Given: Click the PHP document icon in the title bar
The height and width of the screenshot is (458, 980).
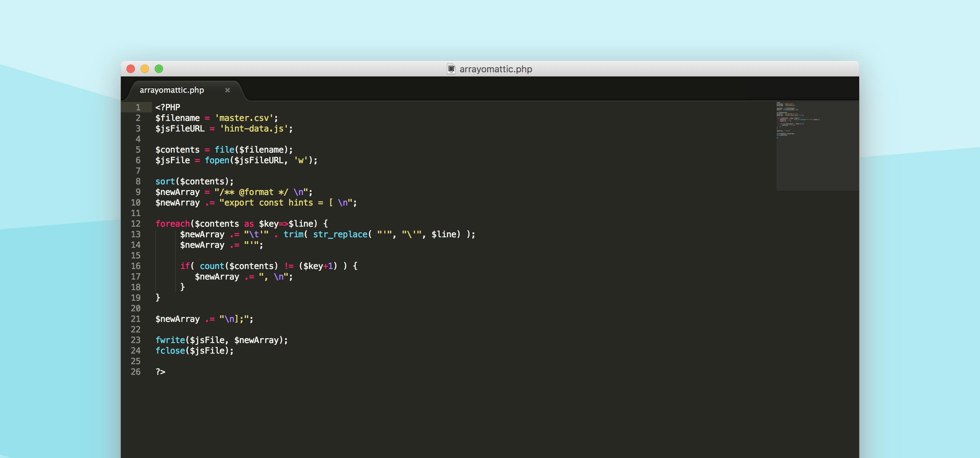Looking at the screenshot, I should pos(451,69).
